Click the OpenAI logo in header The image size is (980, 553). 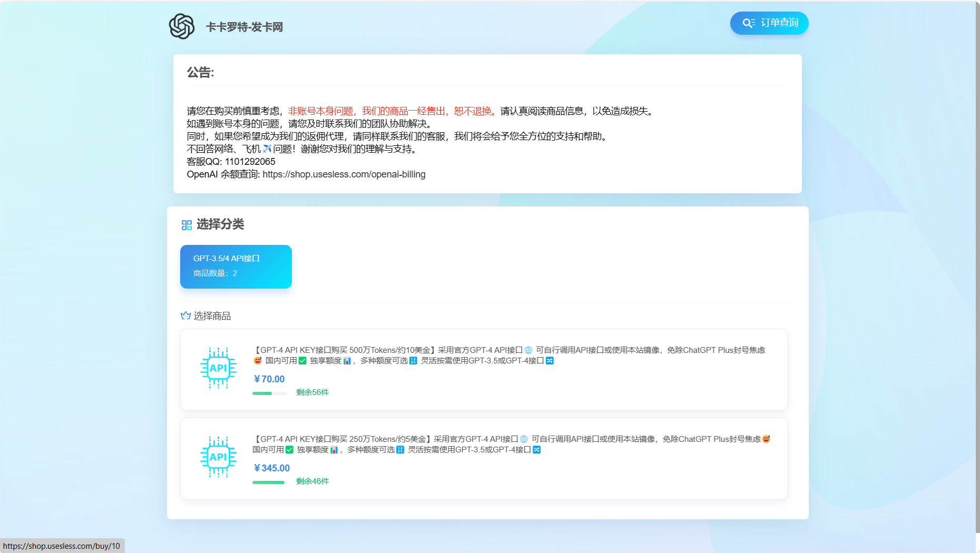(182, 26)
